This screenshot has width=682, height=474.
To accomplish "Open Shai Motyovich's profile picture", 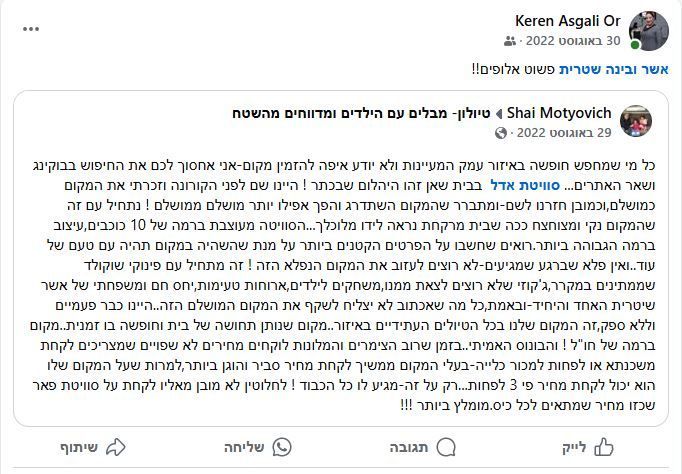I will pos(634,122).
